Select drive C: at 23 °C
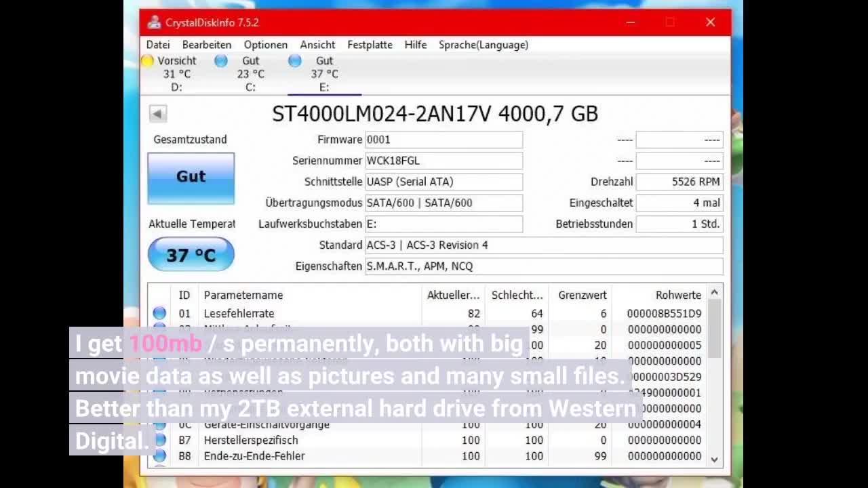Image resolution: width=868 pixels, height=488 pixels. click(x=250, y=74)
